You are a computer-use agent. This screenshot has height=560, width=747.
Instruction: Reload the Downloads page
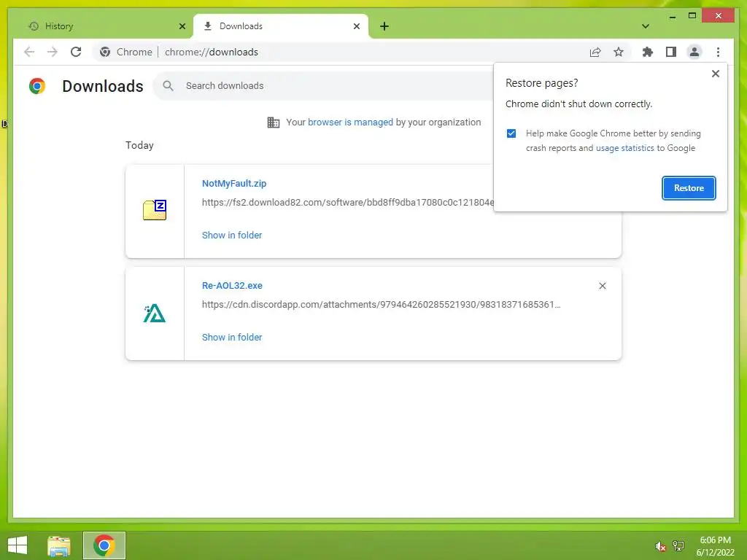tap(76, 52)
